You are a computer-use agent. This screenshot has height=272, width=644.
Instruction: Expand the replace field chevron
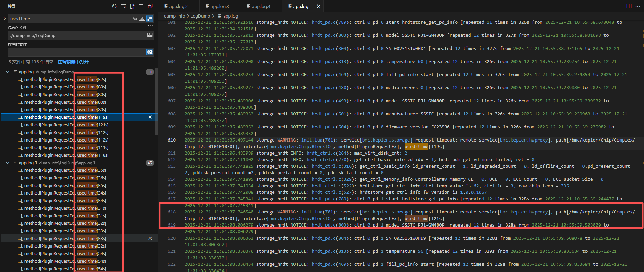pyautogui.click(x=4, y=19)
